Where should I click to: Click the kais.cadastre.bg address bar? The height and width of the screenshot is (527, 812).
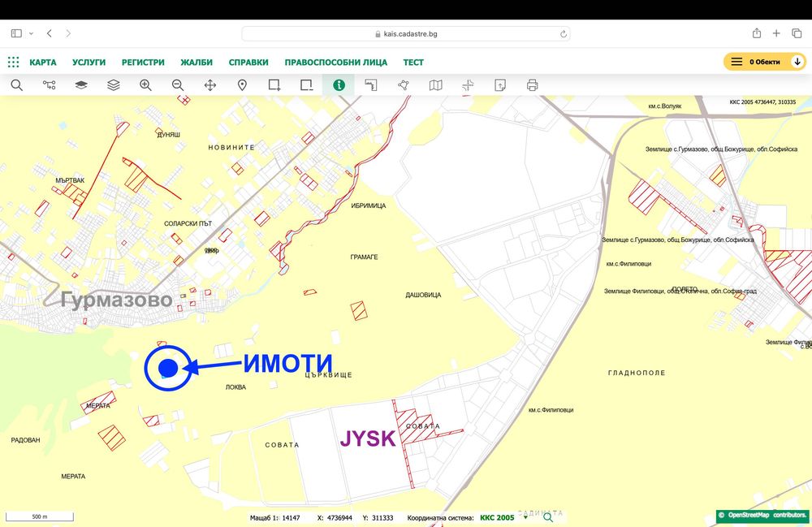pyautogui.click(x=405, y=33)
